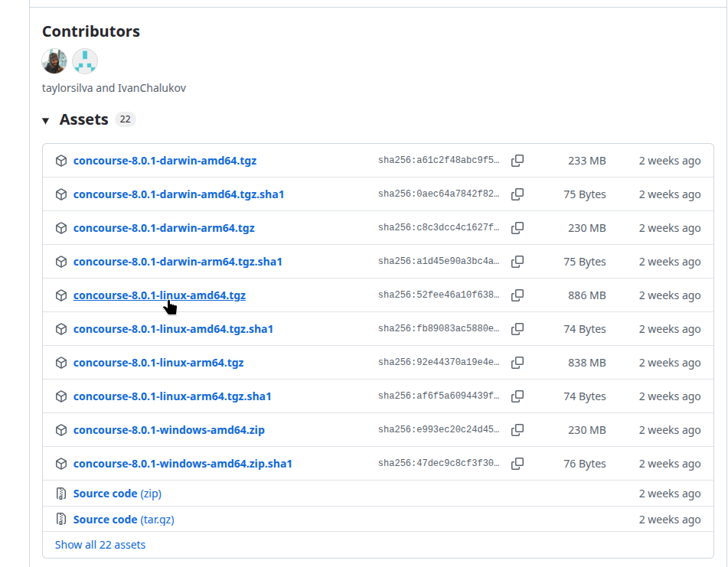Click the 22 count badge next to Assets
The image size is (728, 567).
click(x=126, y=119)
